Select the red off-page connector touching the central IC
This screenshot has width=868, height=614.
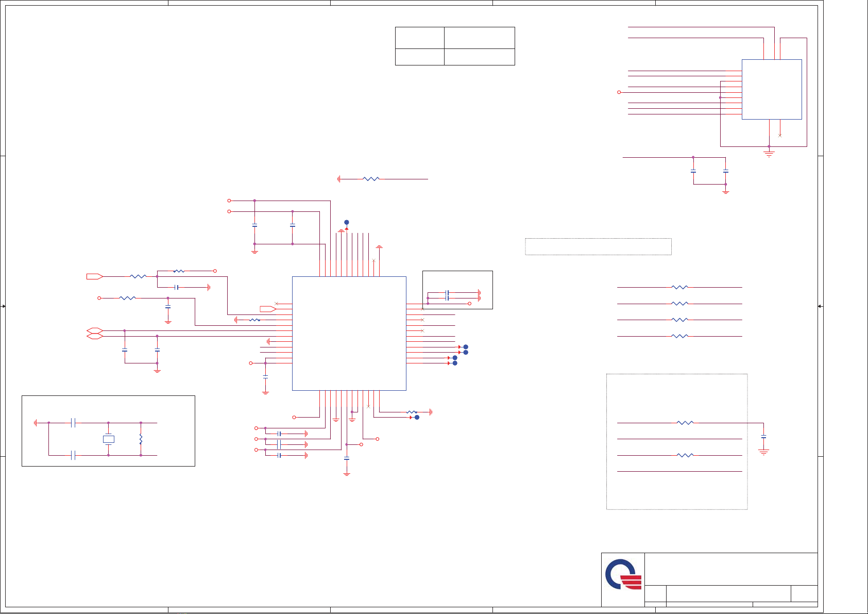tap(268, 309)
